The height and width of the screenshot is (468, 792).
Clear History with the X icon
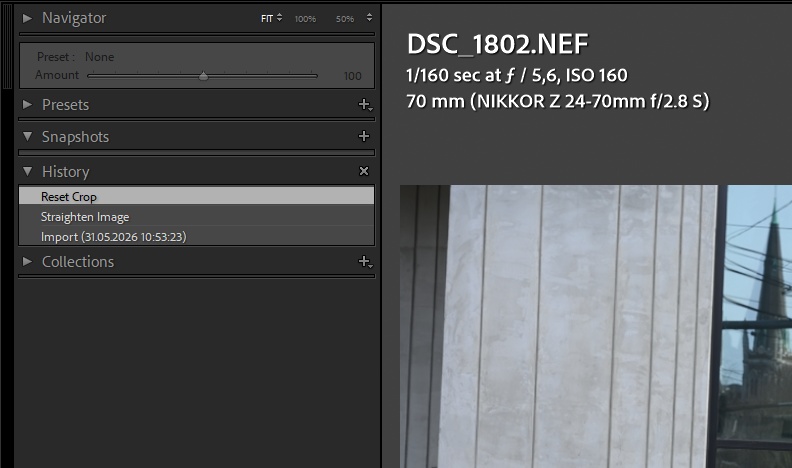364,171
